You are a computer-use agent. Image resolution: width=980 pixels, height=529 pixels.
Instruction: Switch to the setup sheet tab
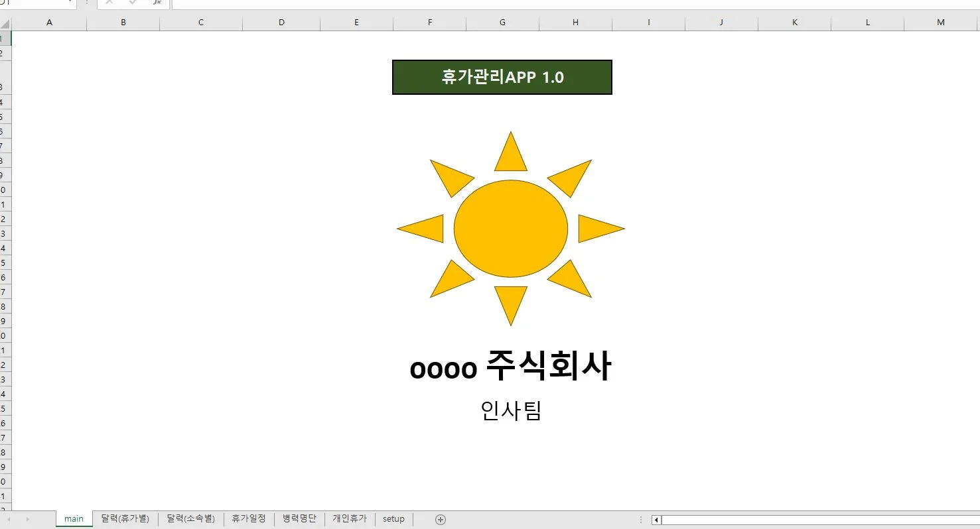393,519
